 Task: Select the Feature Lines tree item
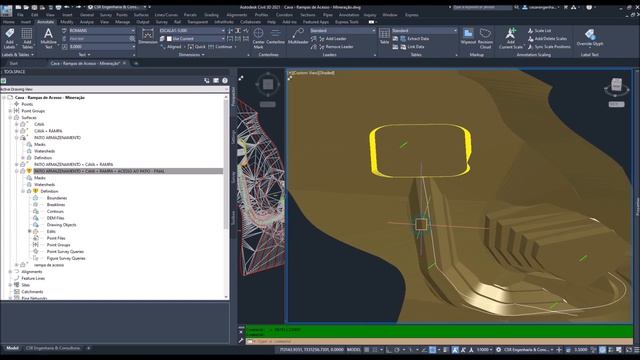click(x=33, y=278)
